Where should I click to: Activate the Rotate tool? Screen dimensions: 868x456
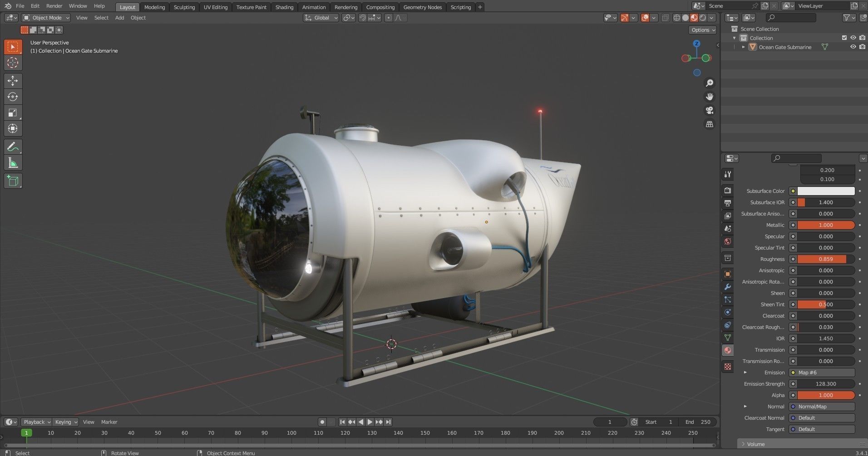pos(13,97)
